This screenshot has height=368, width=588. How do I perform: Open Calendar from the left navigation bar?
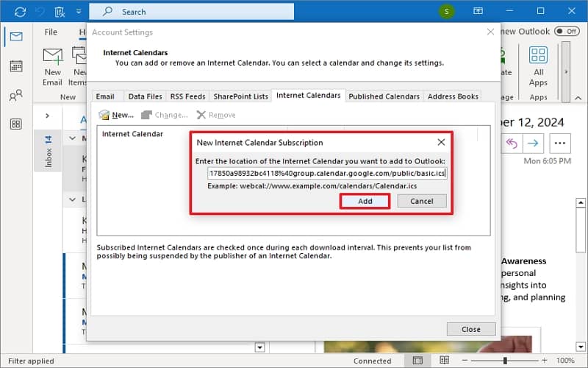pos(16,66)
